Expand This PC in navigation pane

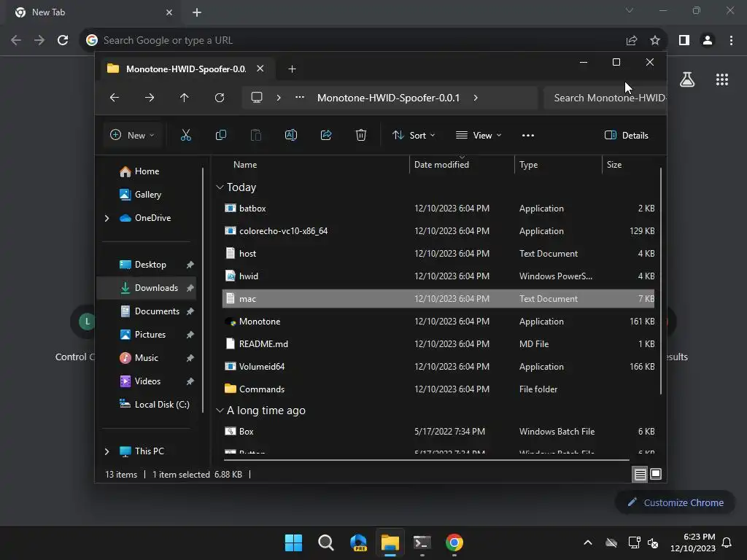coord(107,451)
